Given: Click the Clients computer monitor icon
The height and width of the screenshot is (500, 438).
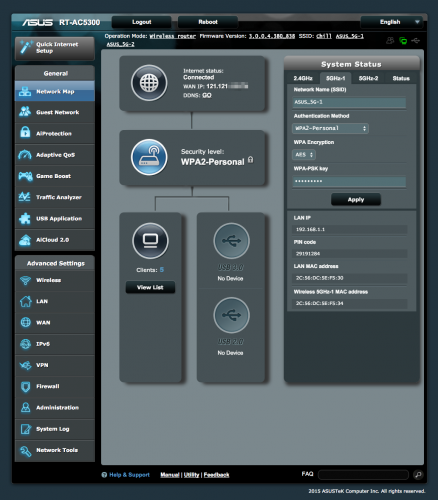Looking at the screenshot, I should tap(150, 241).
